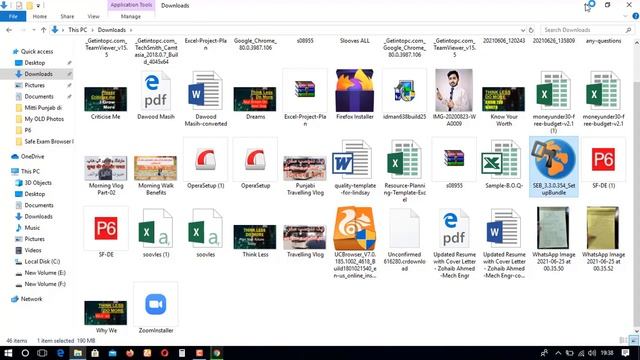This screenshot has width=640, height=360.
Task: Select the Criticise Me video thumbnail
Action: [106, 99]
